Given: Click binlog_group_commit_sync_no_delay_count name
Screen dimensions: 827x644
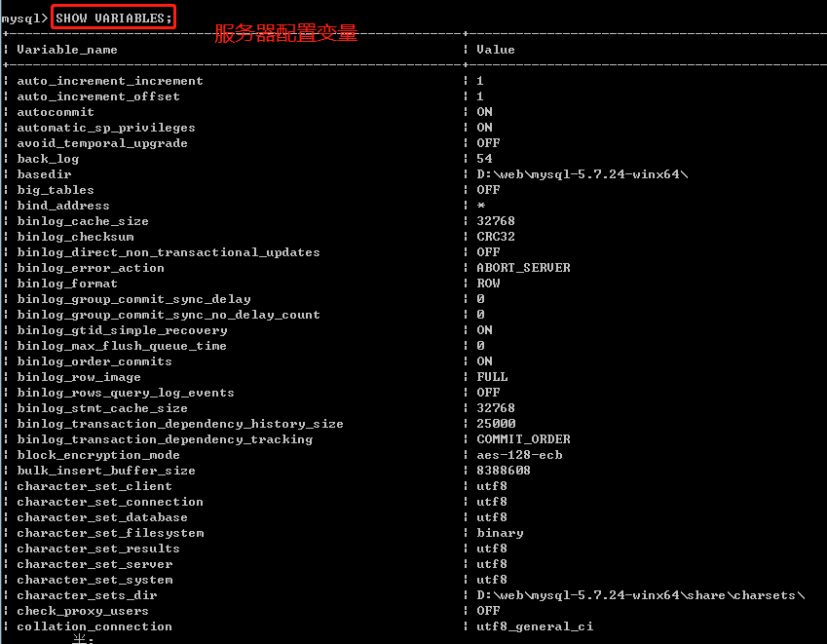Looking at the screenshot, I should (x=169, y=315).
